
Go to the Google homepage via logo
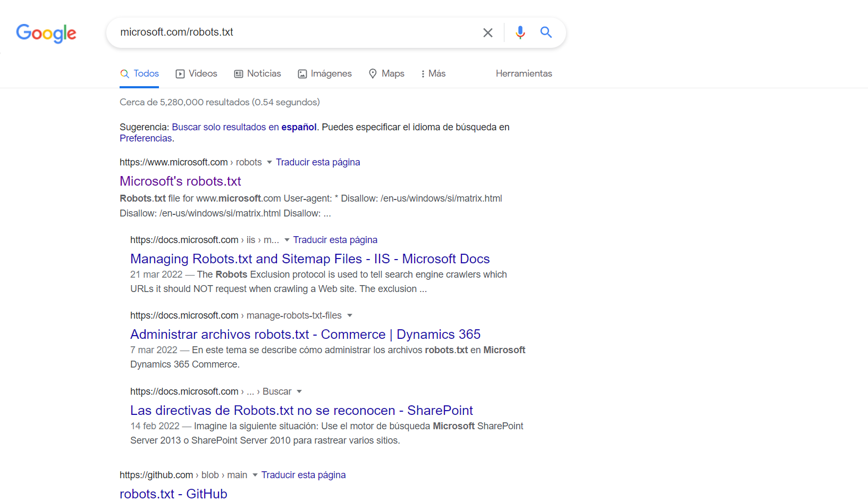click(46, 33)
